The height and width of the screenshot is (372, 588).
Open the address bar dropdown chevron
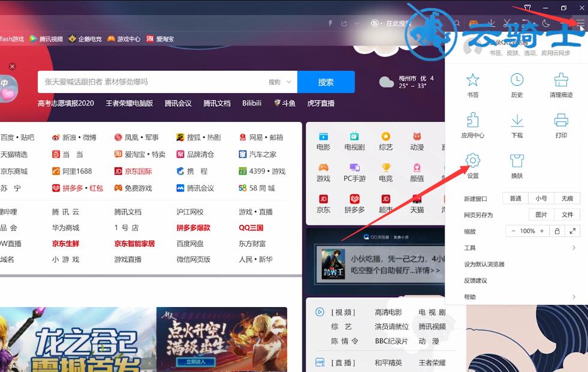click(x=357, y=23)
